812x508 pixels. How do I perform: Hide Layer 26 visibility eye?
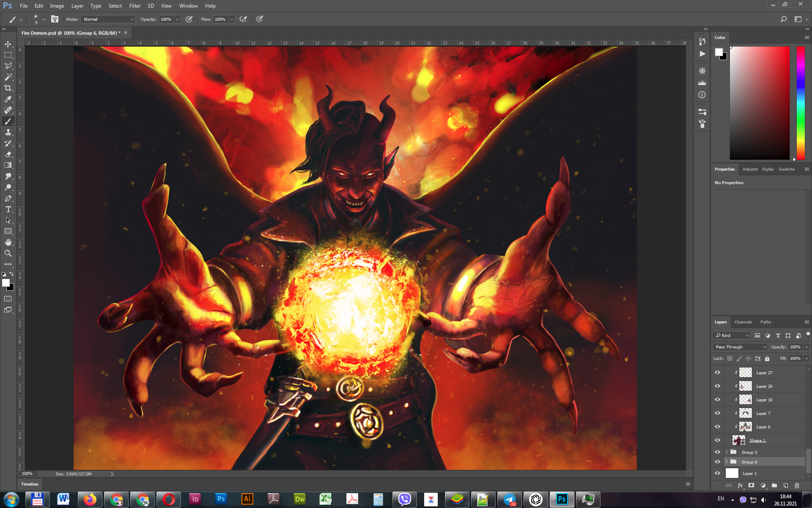(x=717, y=386)
